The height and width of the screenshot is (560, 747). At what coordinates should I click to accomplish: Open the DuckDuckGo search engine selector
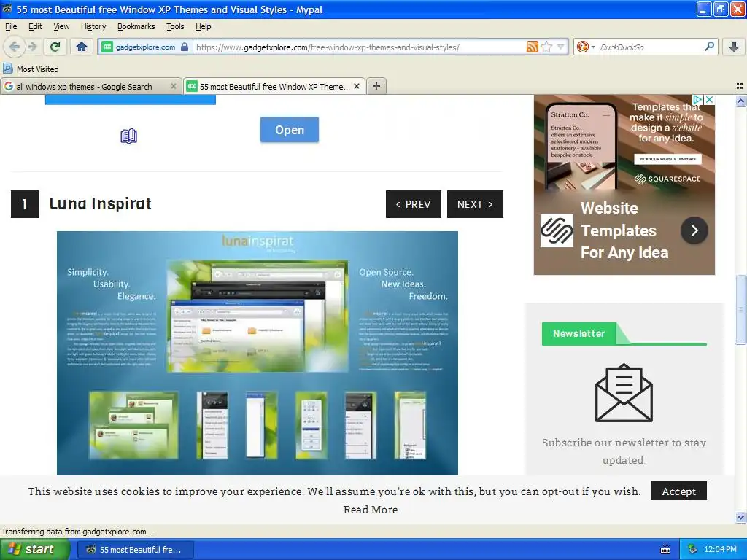(586, 47)
